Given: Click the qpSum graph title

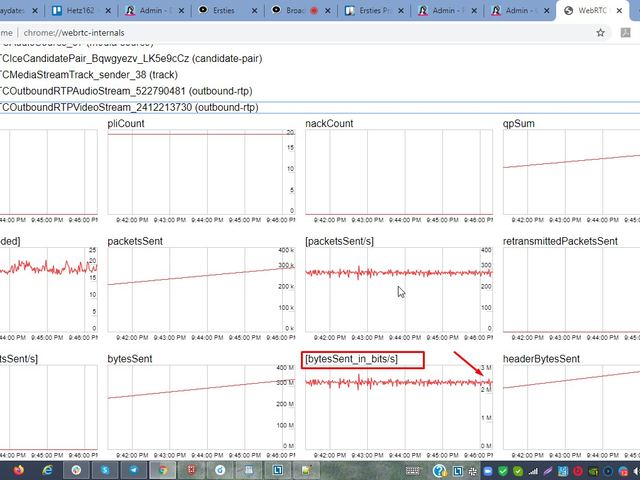Looking at the screenshot, I should [x=518, y=123].
